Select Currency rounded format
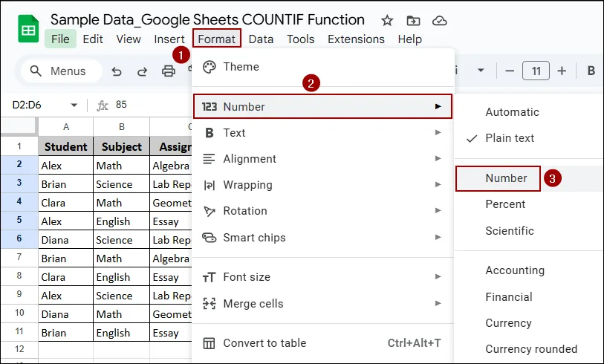Image resolution: width=604 pixels, height=364 pixels. tap(529, 349)
